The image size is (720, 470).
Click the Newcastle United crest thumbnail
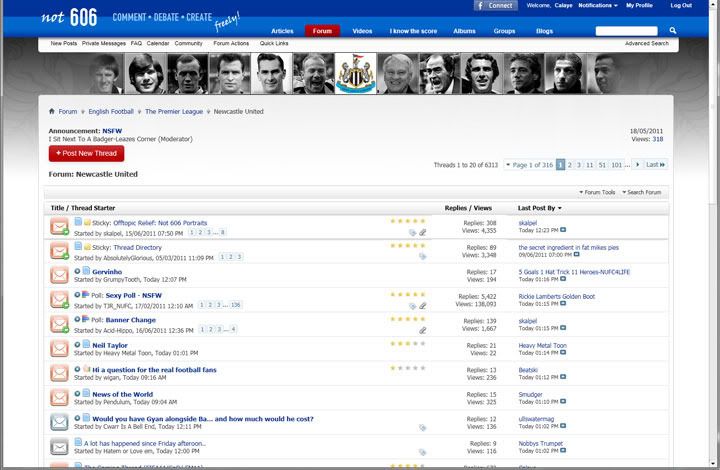point(355,73)
